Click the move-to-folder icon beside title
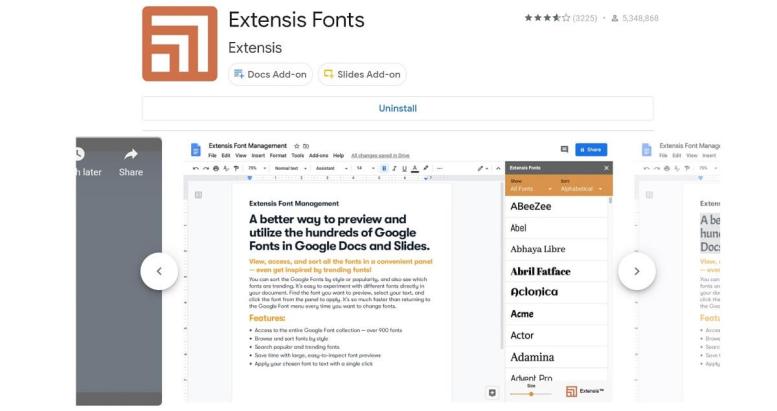 tap(306, 146)
